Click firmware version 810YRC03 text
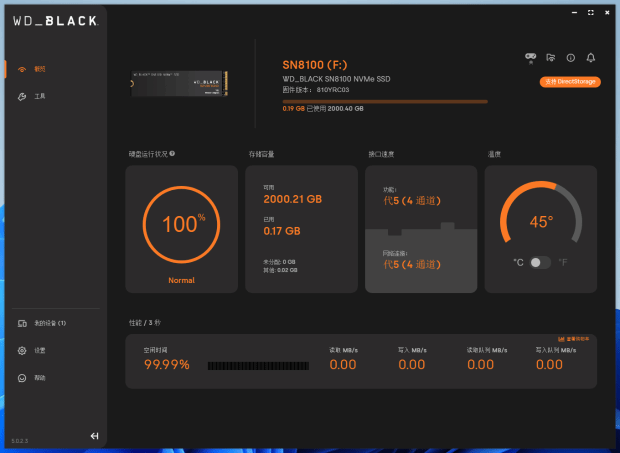The height and width of the screenshot is (453, 620). [x=316, y=90]
